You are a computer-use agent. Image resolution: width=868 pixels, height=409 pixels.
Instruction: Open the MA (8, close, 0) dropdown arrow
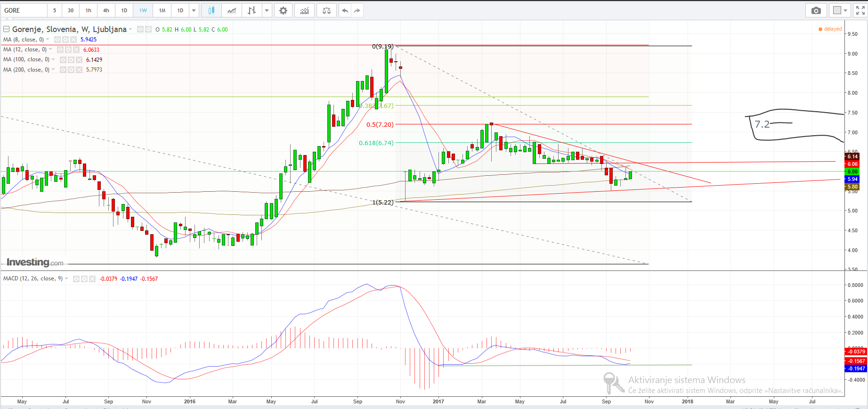(48, 40)
